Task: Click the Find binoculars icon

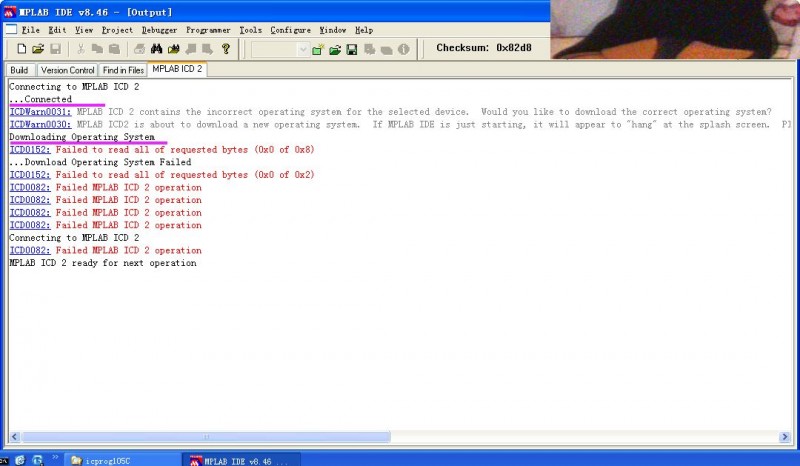Action: tap(157, 49)
